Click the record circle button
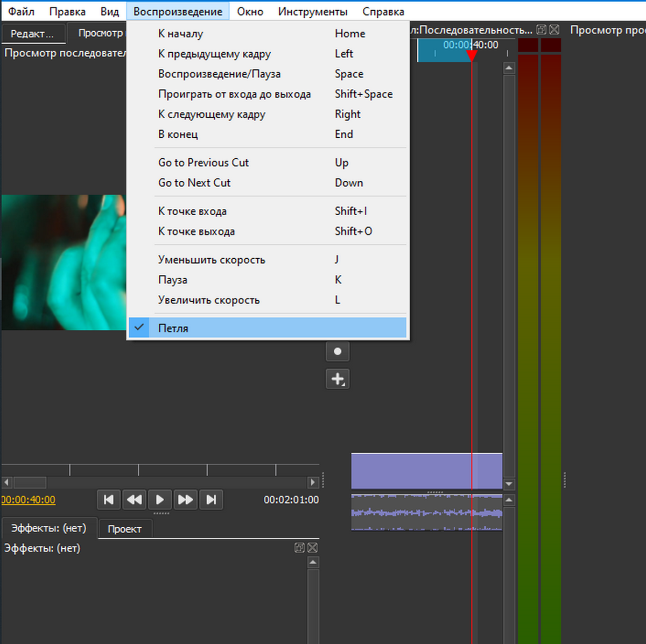The image size is (646, 644). click(338, 351)
